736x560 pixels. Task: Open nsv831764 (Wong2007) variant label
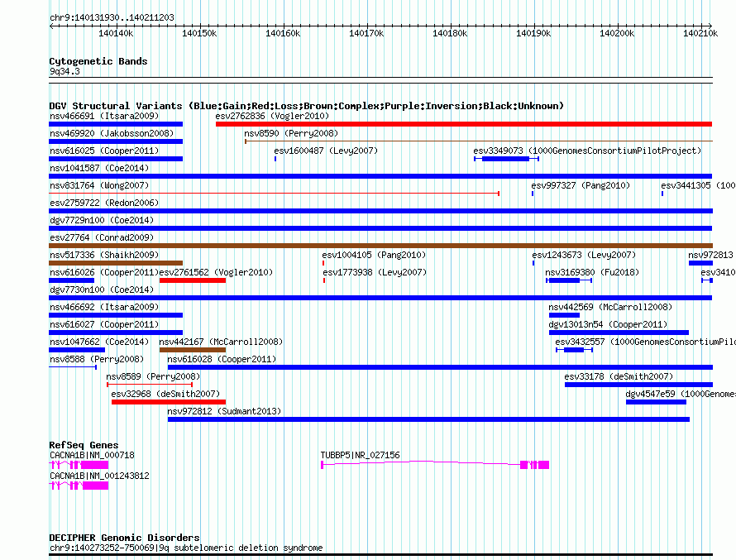99,185
